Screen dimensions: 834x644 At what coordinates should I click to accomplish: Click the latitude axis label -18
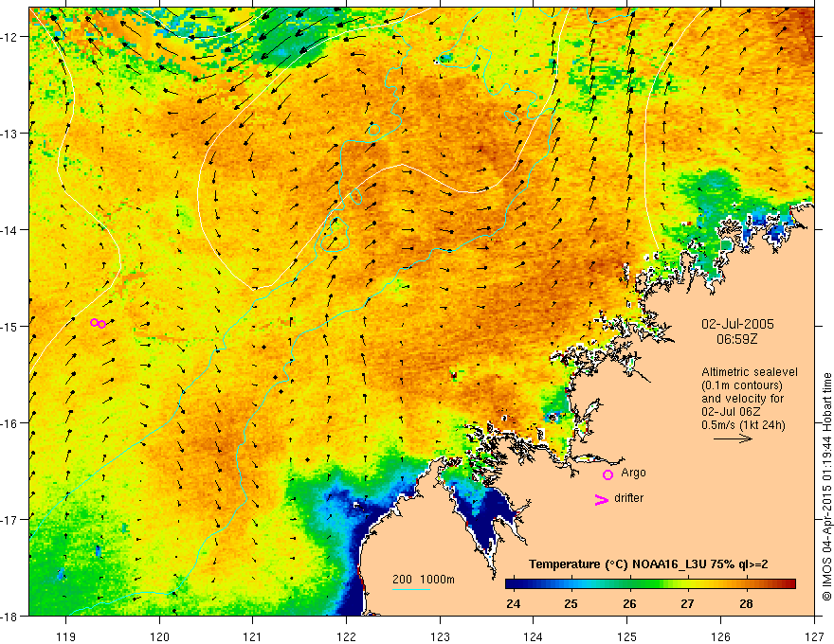click(9, 616)
